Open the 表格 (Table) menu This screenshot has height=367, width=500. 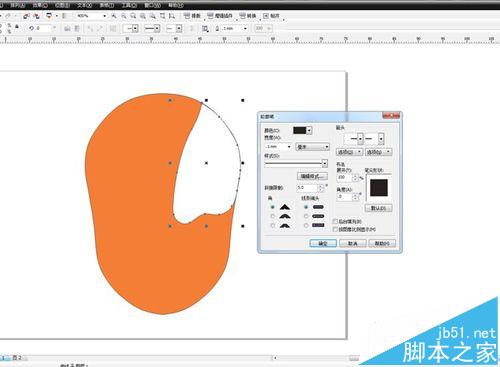coord(107,5)
